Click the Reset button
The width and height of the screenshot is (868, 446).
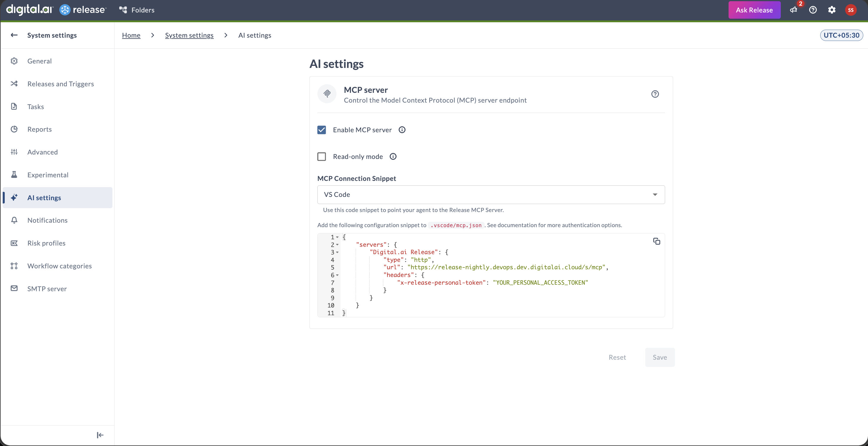pyautogui.click(x=617, y=357)
